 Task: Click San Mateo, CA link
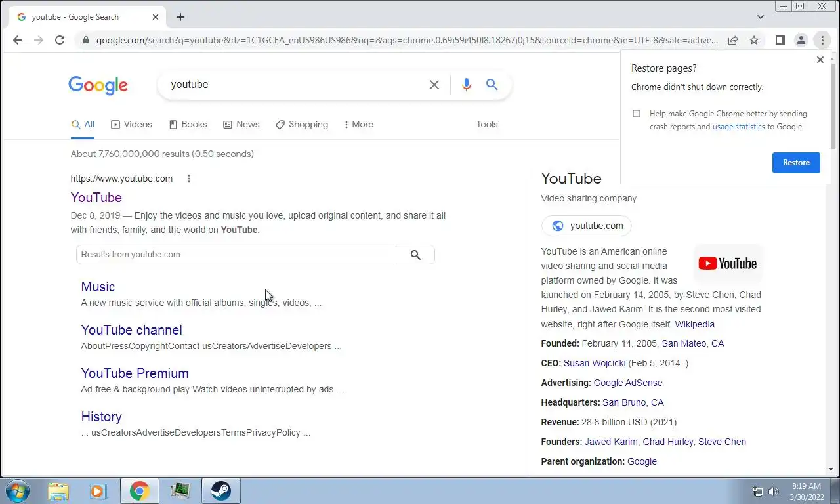pos(693,343)
